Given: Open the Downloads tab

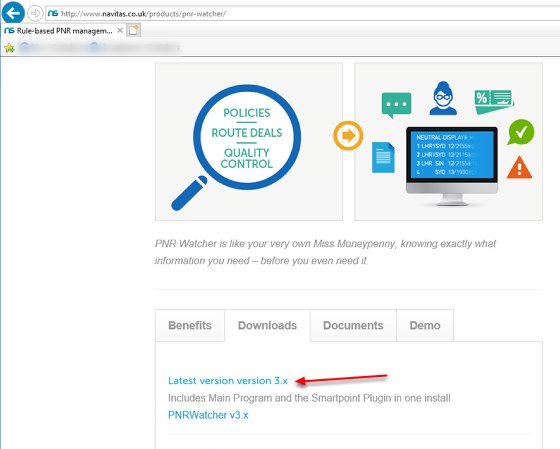Looking at the screenshot, I should click(267, 325).
